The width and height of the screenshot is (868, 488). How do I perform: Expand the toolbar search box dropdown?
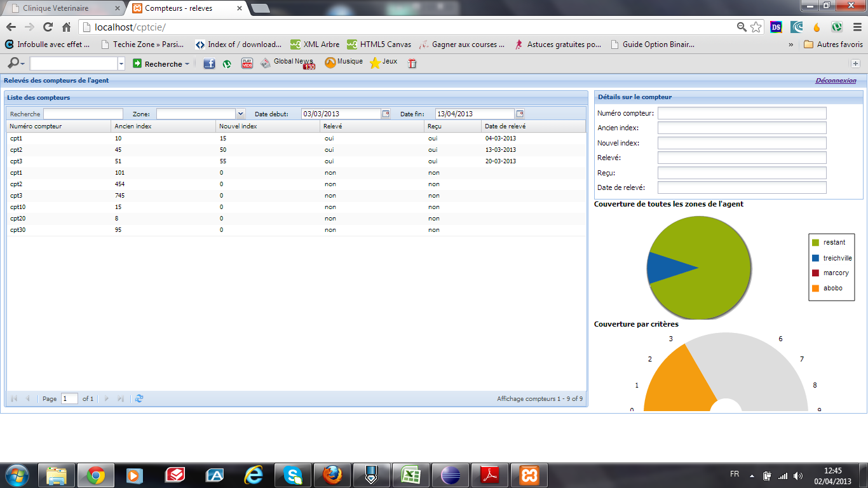121,64
